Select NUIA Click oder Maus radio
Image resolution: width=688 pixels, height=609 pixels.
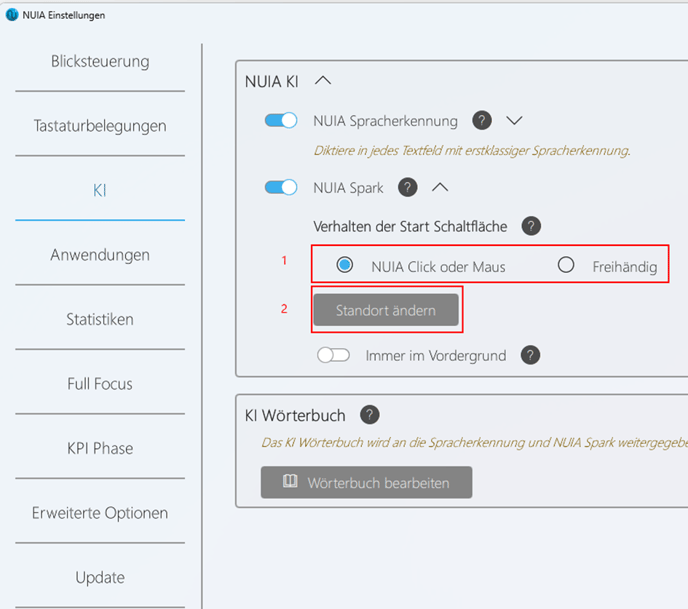[x=344, y=265]
